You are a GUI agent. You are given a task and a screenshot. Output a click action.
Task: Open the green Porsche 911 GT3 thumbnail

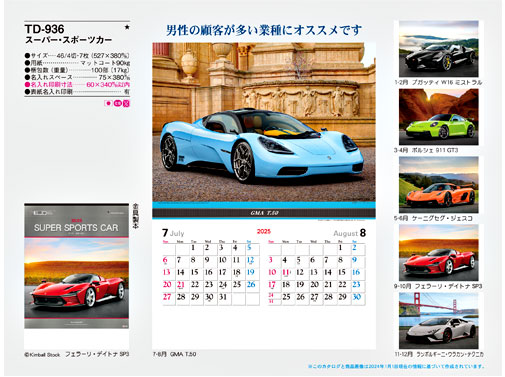click(x=439, y=117)
